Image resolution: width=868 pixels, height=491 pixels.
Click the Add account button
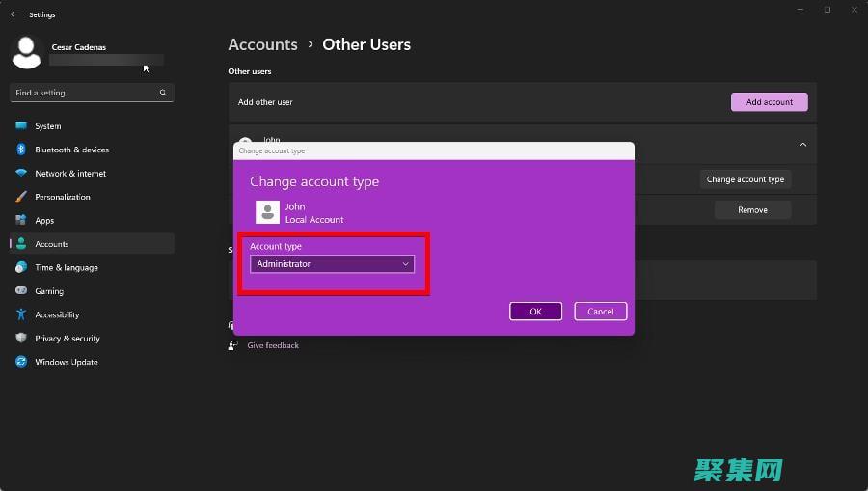pos(769,102)
